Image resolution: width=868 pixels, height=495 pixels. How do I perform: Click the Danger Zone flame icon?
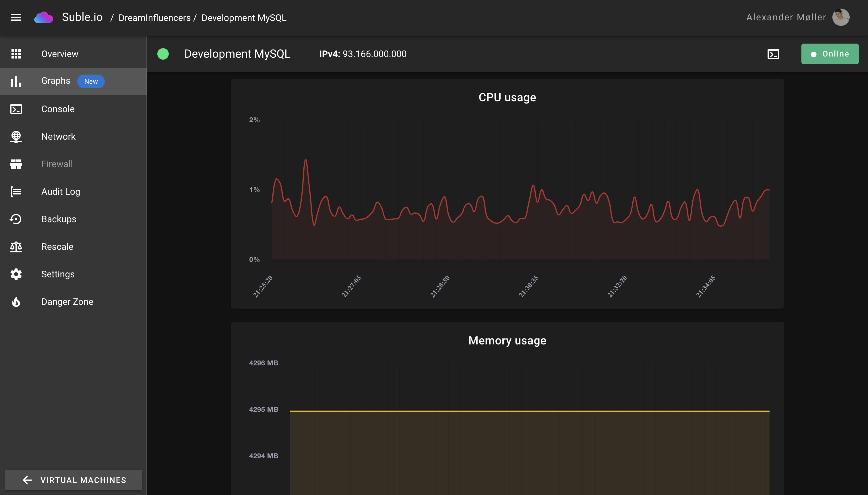[x=16, y=302]
